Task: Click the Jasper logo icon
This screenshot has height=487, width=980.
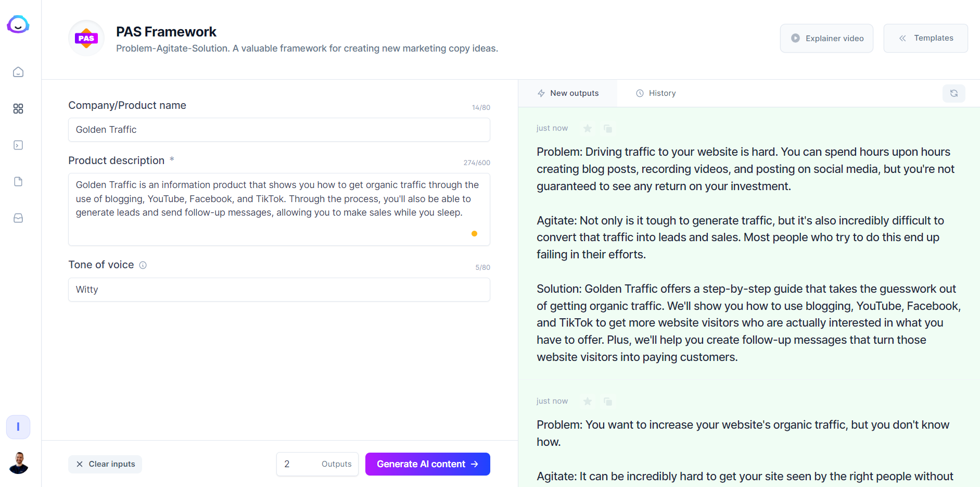Action: [x=18, y=24]
